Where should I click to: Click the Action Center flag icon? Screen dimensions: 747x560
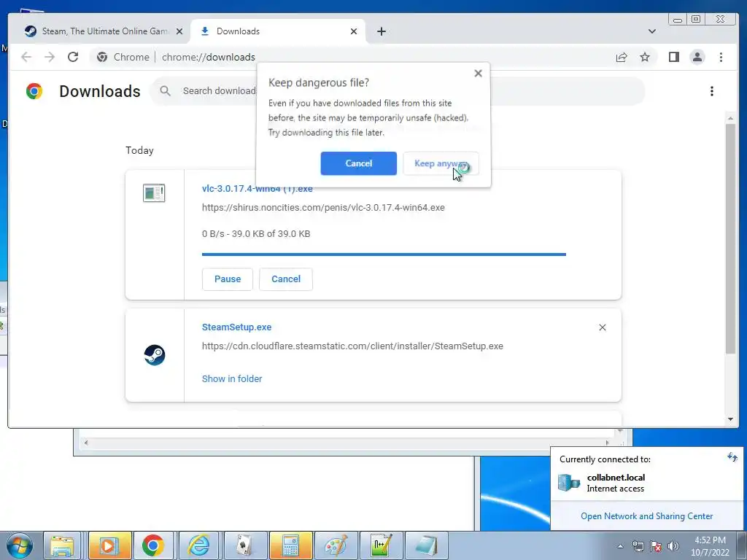[x=656, y=546]
